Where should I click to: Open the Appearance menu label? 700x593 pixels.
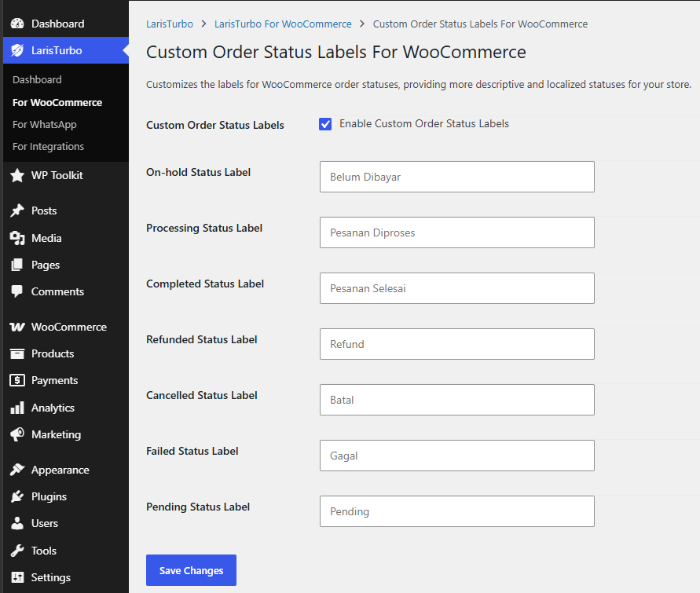pos(60,470)
